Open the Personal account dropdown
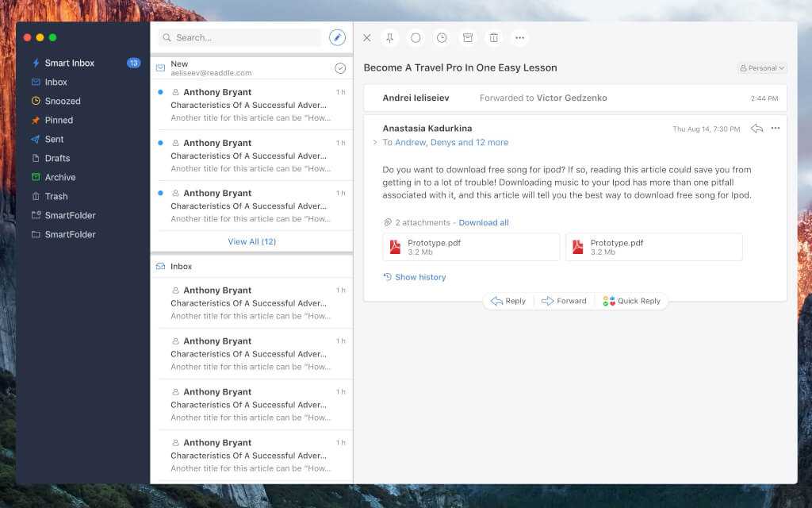Viewport: 812px width, 508px height. pyautogui.click(x=762, y=68)
